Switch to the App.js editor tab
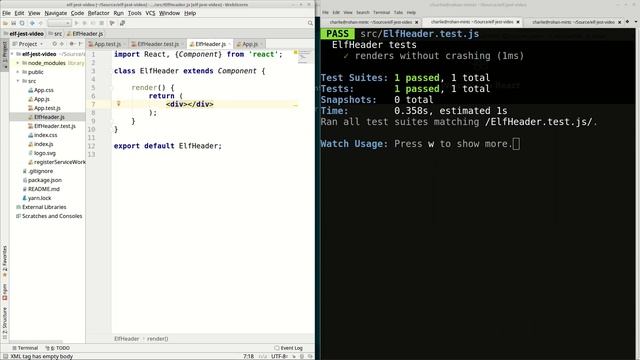The height and width of the screenshot is (360, 640). tap(249, 44)
